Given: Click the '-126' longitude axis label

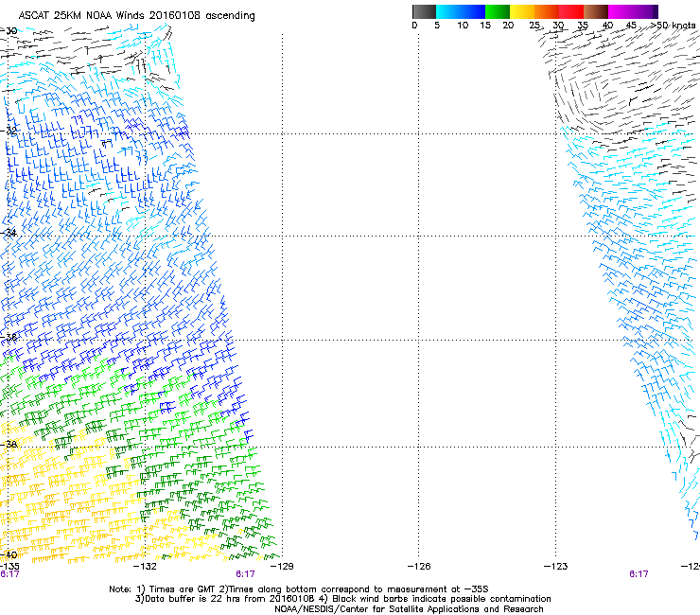Looking at the screenshot, I should tap(419, 567).
